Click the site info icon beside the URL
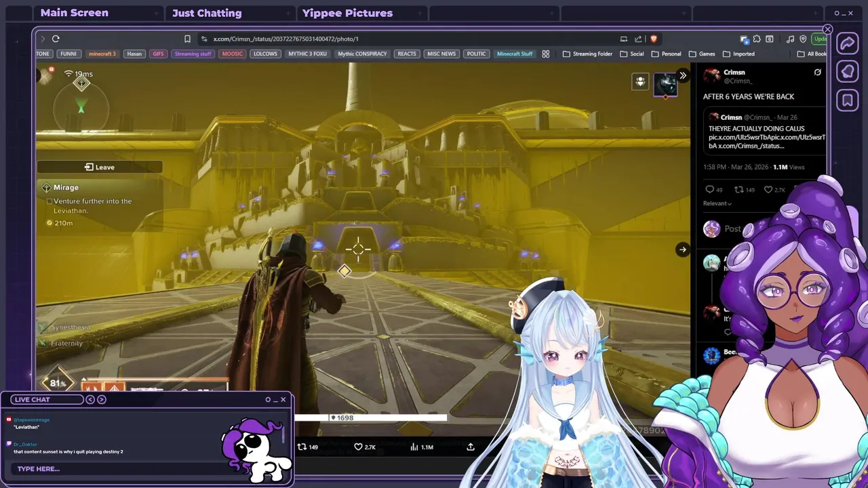 pos(204,39)
